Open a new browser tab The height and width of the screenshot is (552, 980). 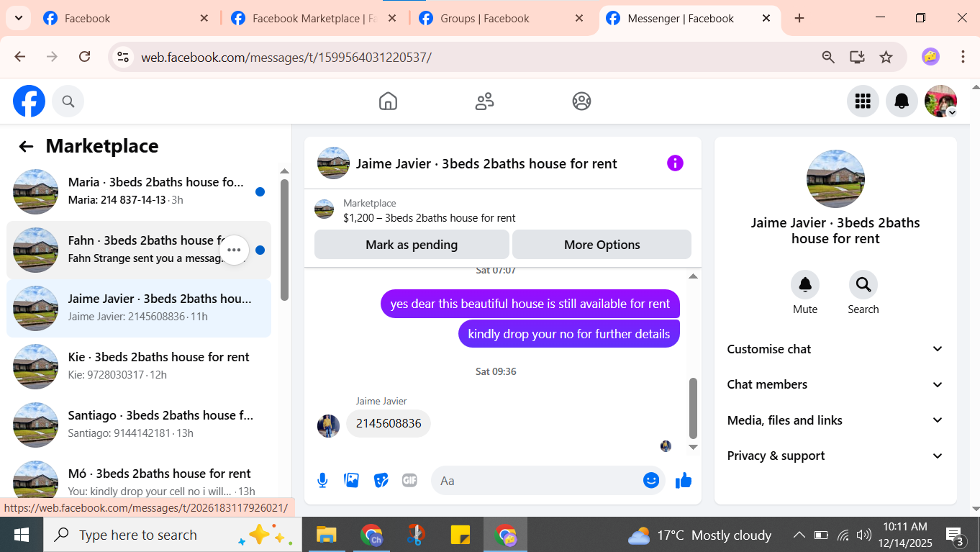[799, 19]
